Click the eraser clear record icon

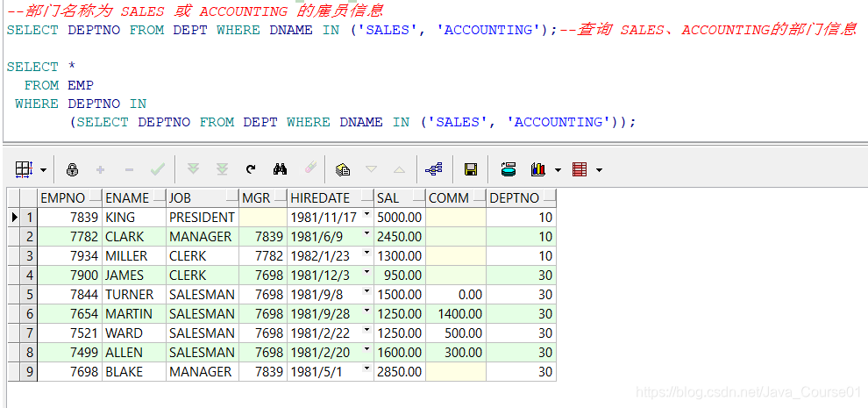[x=310, y=168]
